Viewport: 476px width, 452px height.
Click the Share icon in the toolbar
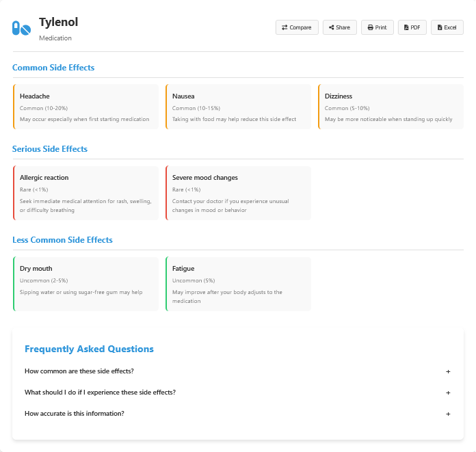(332, 28)
